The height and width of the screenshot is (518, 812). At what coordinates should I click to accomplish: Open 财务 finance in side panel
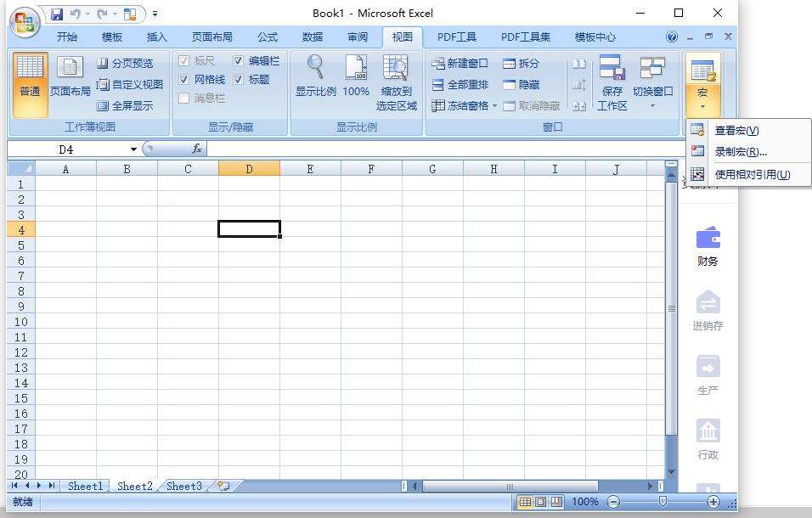click(x=708, y=247)
